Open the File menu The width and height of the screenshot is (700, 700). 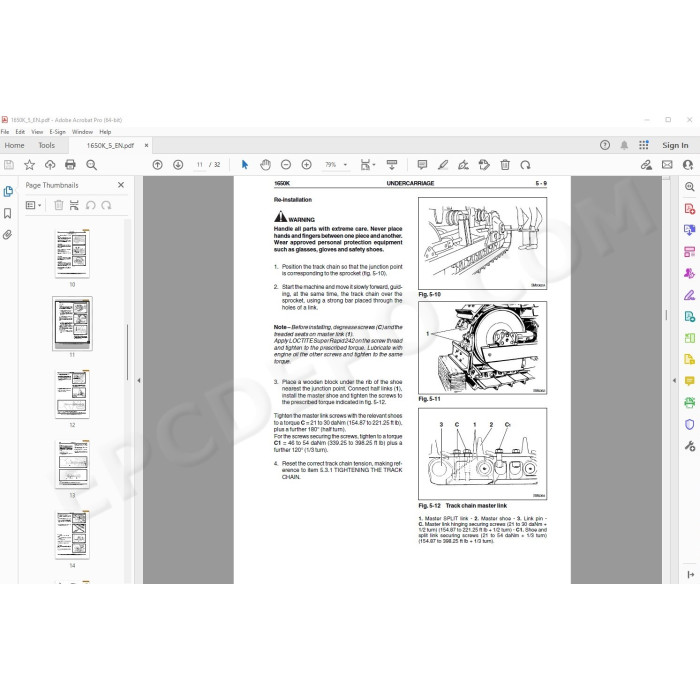point(5,132)
